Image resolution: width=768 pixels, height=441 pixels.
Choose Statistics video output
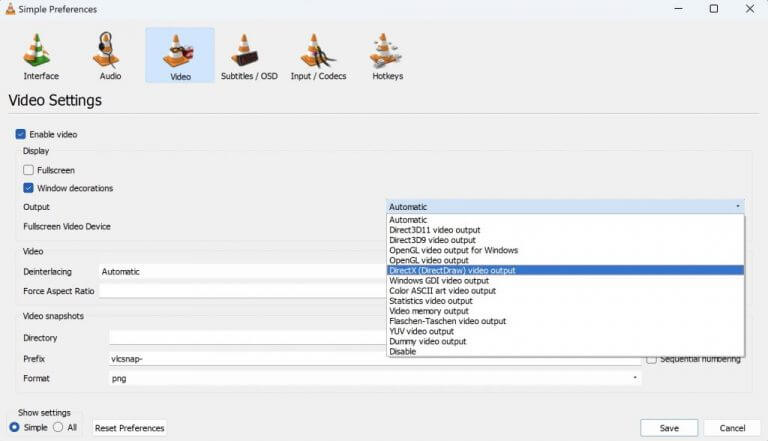[565, 301]
